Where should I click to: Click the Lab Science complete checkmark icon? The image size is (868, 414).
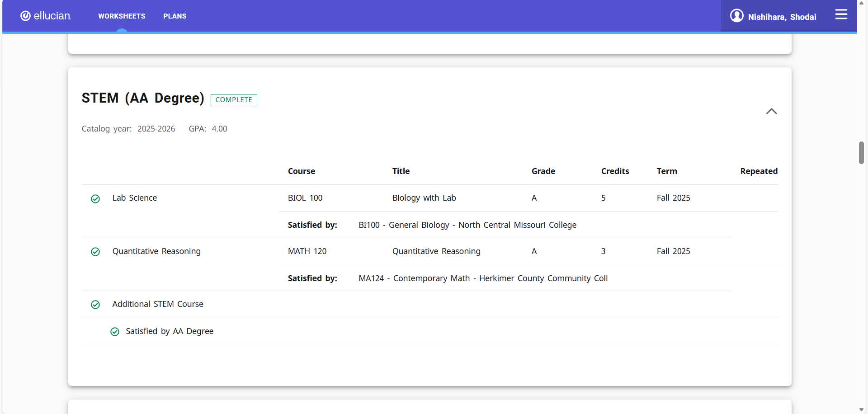coord(95,199)
